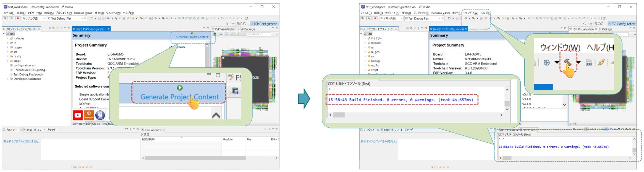
Task: Select Test Debug_Flat.launch in project explorer
Action: [x=28, y=74]
